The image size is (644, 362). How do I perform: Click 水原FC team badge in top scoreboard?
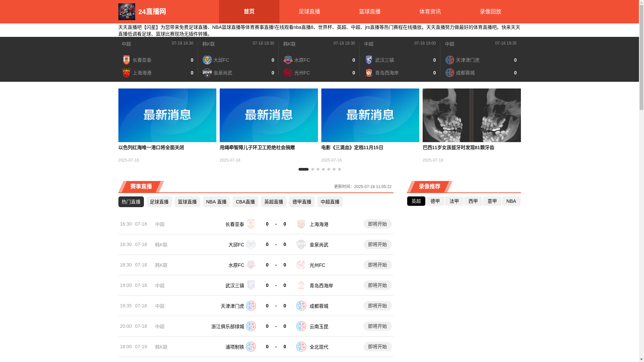click(288, 60)
